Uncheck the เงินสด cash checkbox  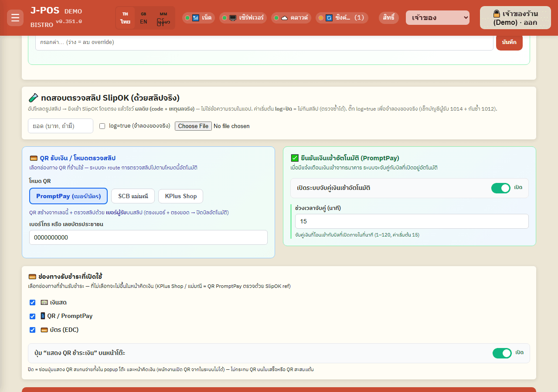pos(32,302)
